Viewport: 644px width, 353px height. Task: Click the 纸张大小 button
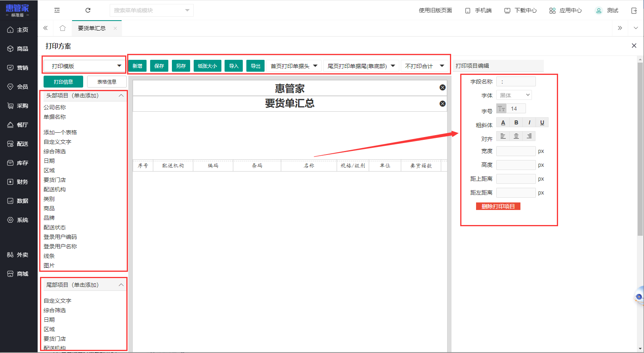pyautogui.click(x=208, y=66)
